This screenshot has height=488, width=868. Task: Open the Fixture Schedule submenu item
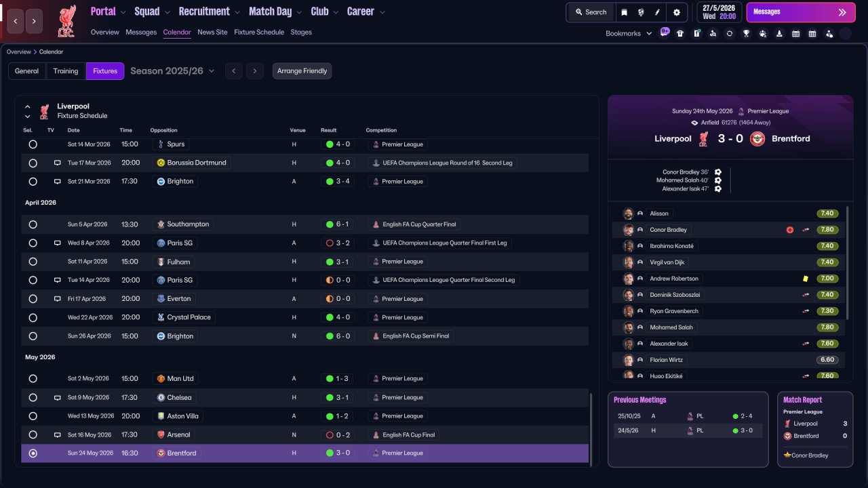point(259,32)
